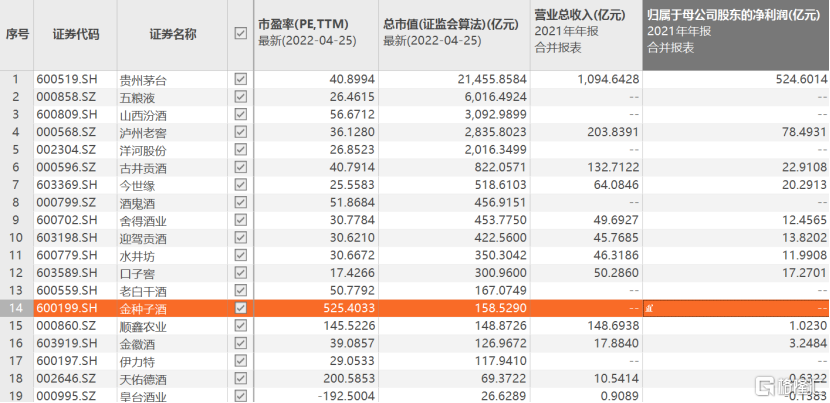Toggle the checkbox for 金徽酒 row
Image resolution: width=830 pixels, height=403 pixels.
(240, 343)
